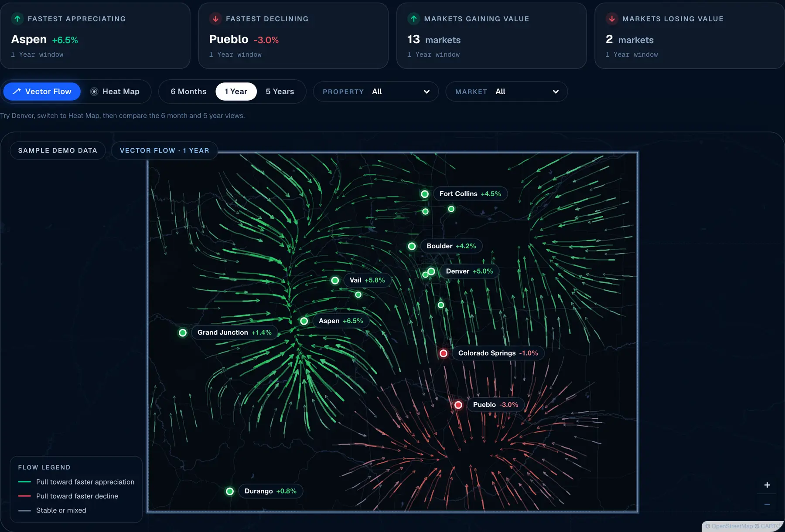
Task: Switch to Heat Map view
Action: tap(115, 91)
